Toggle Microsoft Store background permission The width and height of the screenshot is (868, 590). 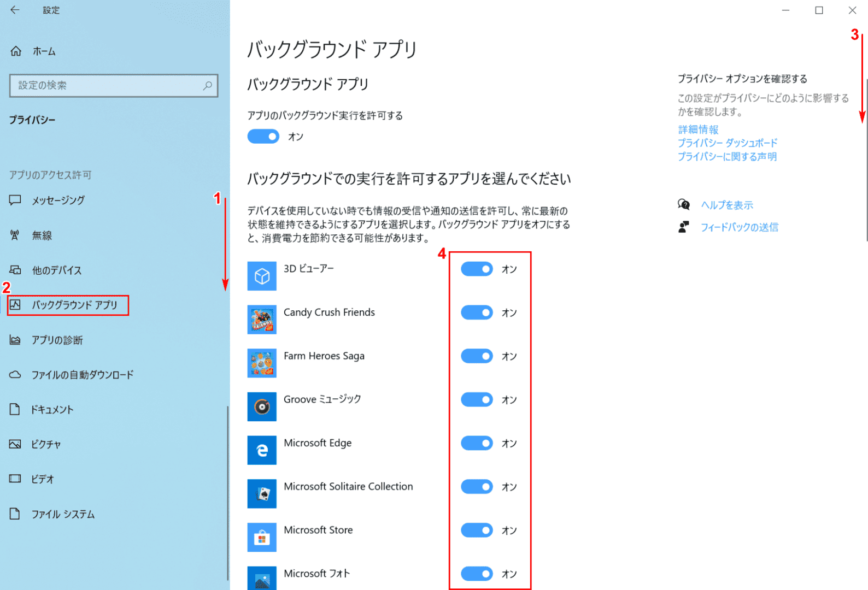coord(477,530)
